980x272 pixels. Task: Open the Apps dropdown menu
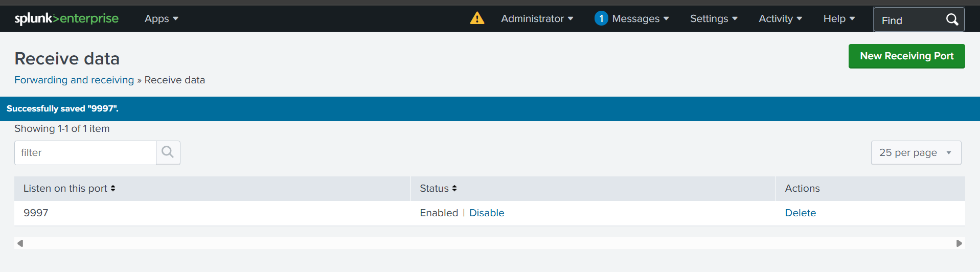(x=161, y=19)
